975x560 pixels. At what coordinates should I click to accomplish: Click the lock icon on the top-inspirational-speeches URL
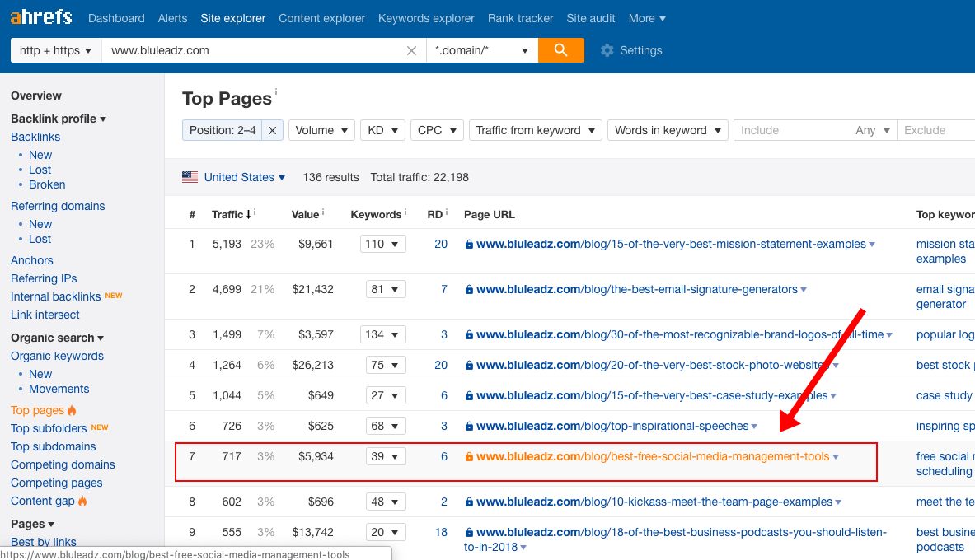[x=469, y=427]
